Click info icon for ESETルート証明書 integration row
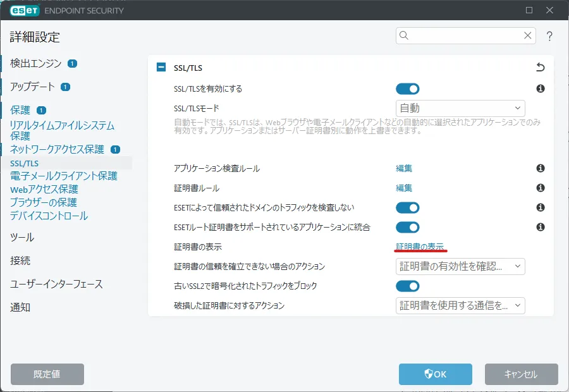 pyautogui.click(x=541, y=227)
